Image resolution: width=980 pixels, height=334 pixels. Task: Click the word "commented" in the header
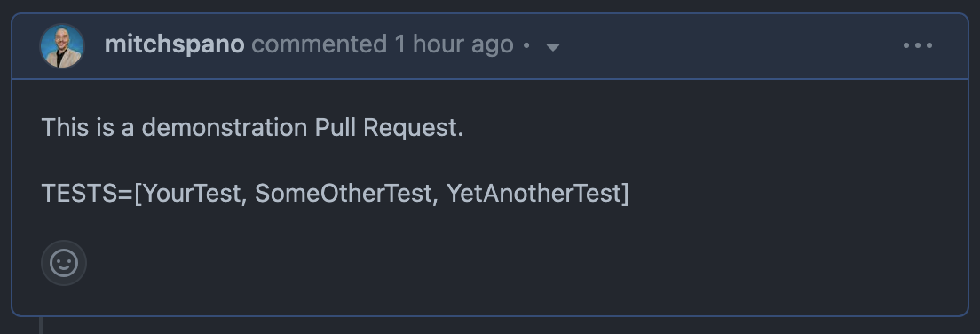point(320,44)
